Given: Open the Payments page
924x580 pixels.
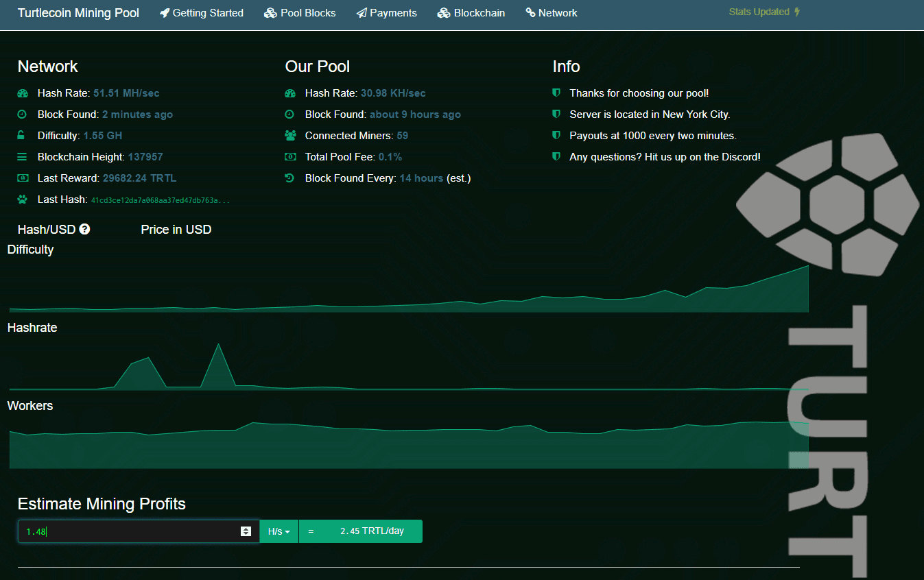Looking at the screenshot, I should [x=393, y=13].
